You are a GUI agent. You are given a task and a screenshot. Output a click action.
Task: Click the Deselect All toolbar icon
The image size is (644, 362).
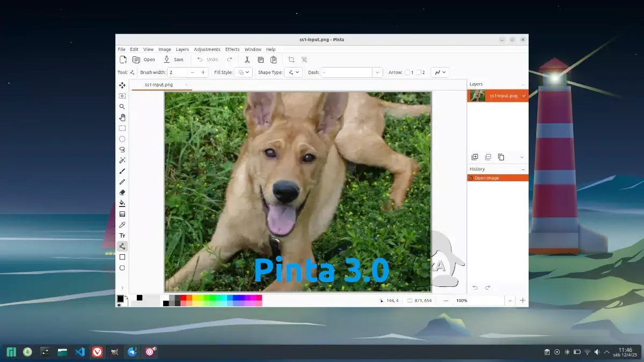[x=304, y=60]
